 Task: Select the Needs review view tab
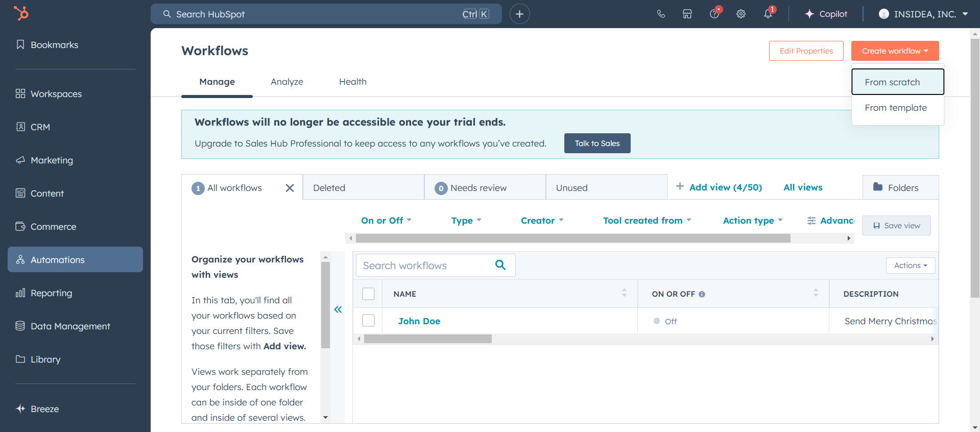click(x=485, y=187)
